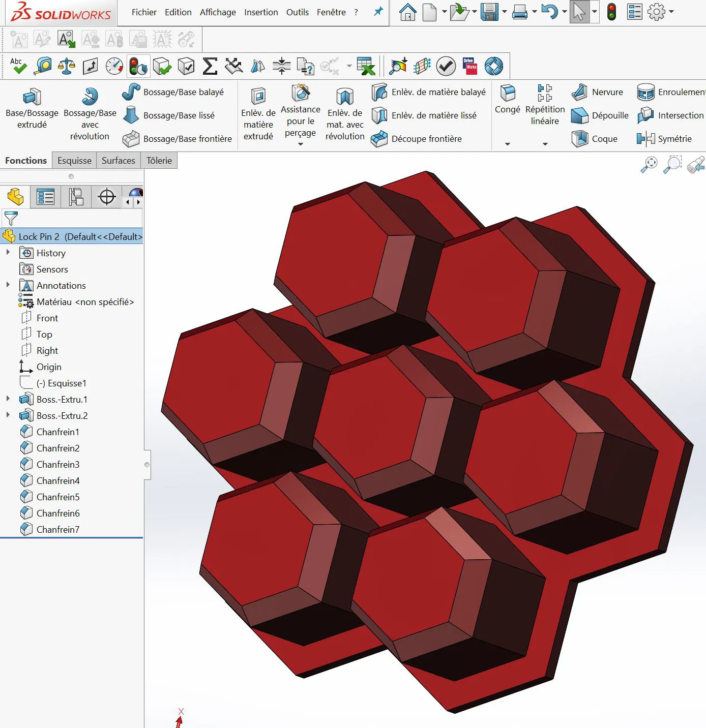This screenshot has width=706, height=728.
Task: Open the DimXpertManager crosshair tab
Action: pyautogui.click(x=107, y=197)
